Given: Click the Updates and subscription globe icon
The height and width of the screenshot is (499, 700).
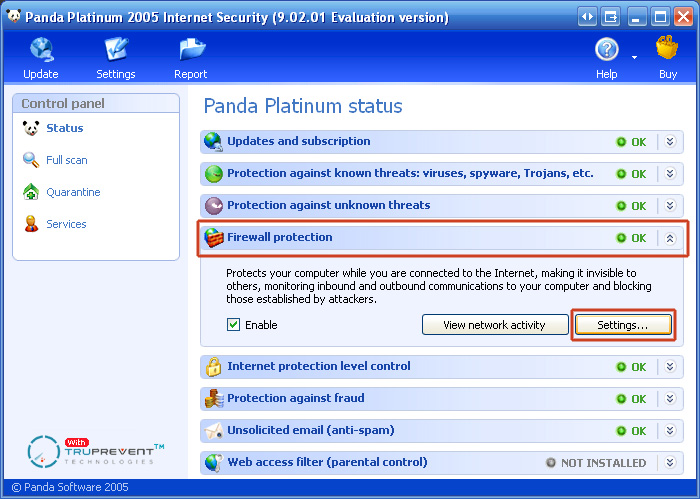Looking at the screenshot, I should 213,141.
